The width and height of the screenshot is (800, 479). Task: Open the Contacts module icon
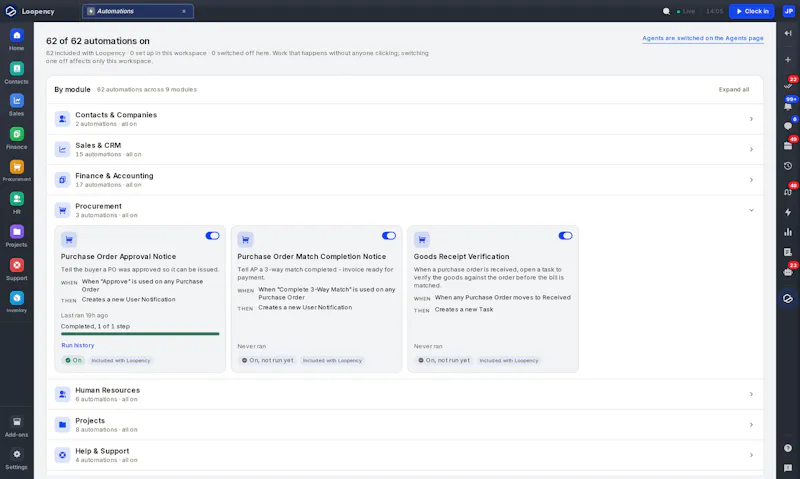[16, 73]
